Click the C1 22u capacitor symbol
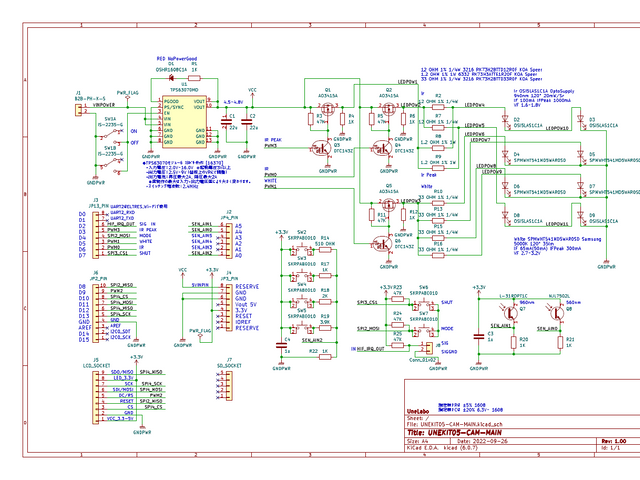The width and height of the screenshot is (640, 480). tap(225, 122)
